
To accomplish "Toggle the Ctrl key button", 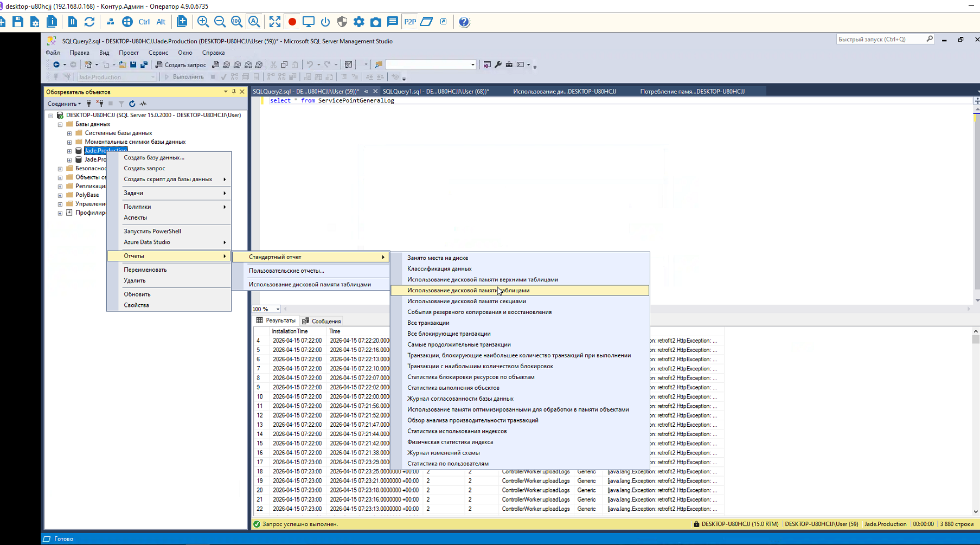I will point(144,22).
